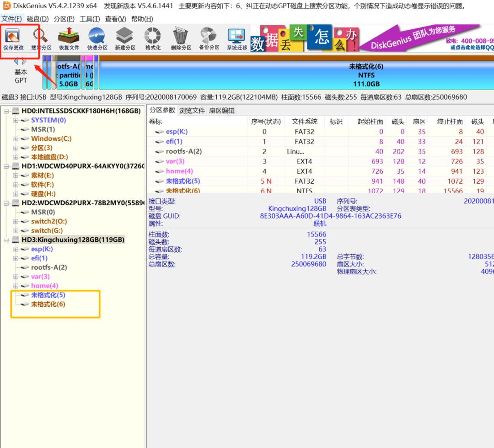Open the 磁盘(D) menu
The height and width of the screenshot is (448, 494).
click(38, 19)
